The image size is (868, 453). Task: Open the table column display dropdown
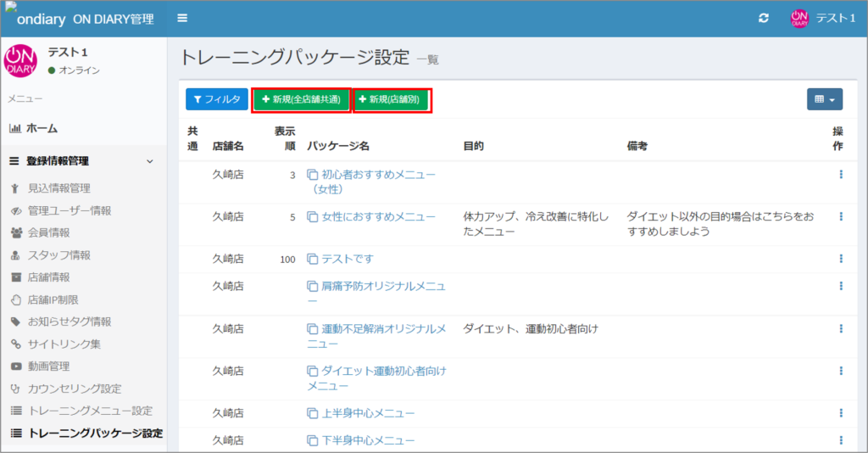[824, 99]
